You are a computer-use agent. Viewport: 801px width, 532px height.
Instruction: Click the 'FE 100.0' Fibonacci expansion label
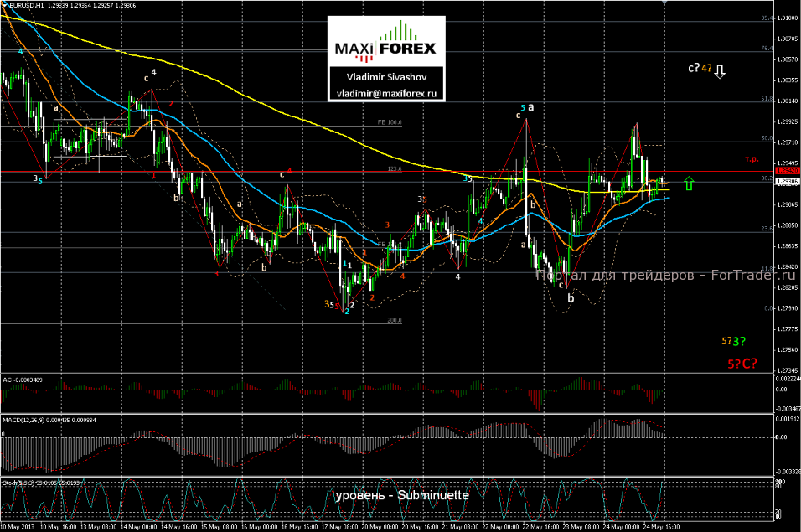point(390,122)
